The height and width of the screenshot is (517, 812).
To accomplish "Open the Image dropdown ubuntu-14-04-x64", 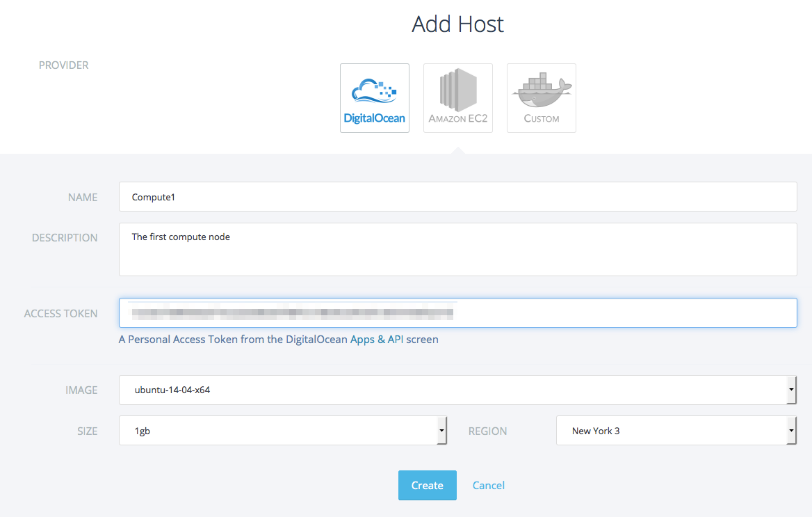I will click(x=457, y=390).
